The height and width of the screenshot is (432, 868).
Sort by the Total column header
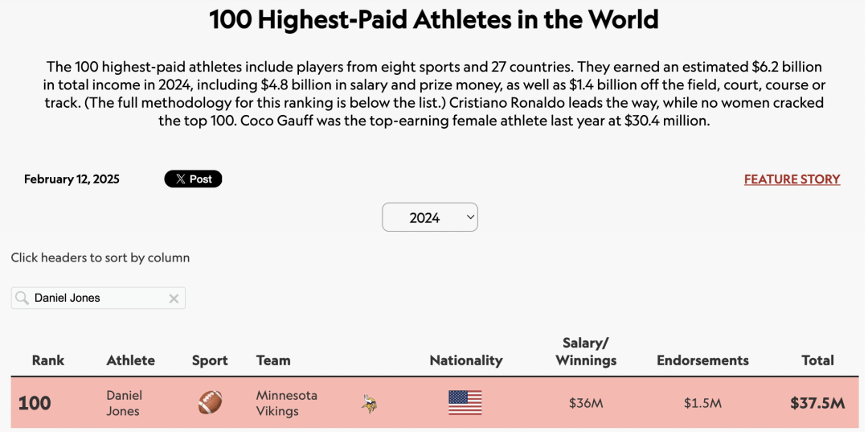tap(817, 360)
